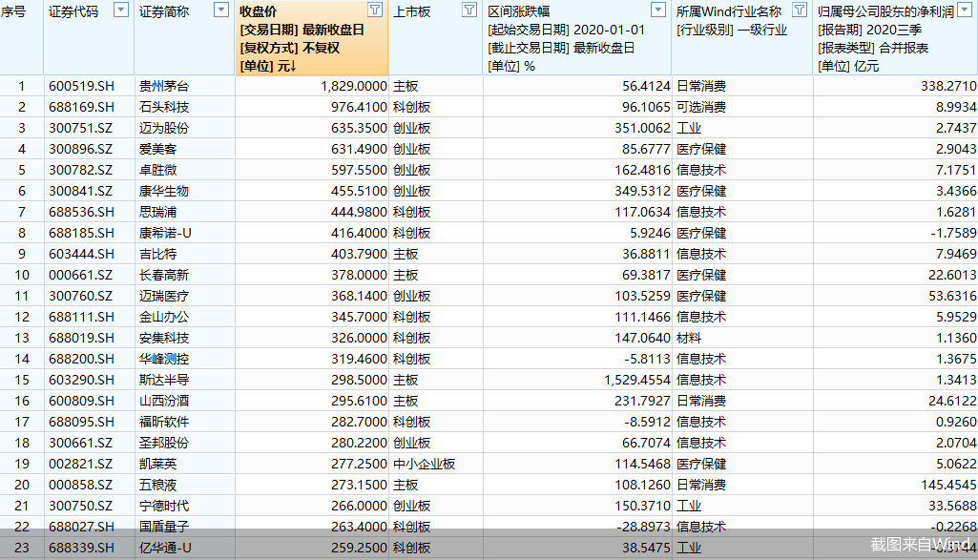Select stock code 688536.SH
This screenshot has height=560, width=978.
(x=82, y=212)
